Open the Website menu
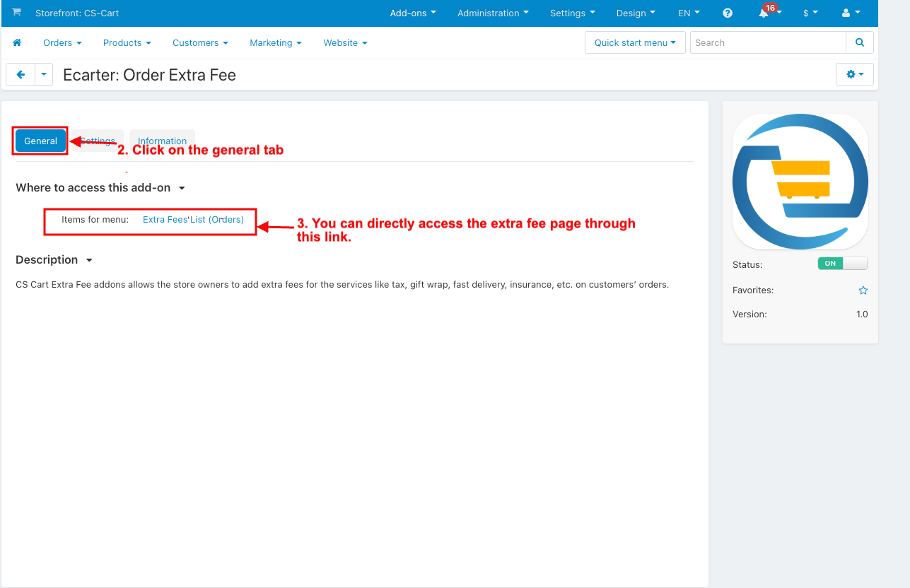 coord(345,43)
